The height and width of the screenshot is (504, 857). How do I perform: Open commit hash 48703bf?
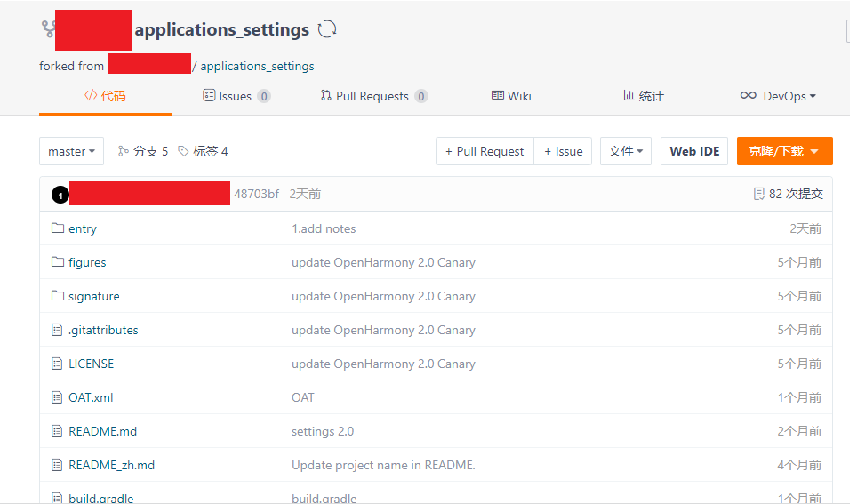coord(256,194)
